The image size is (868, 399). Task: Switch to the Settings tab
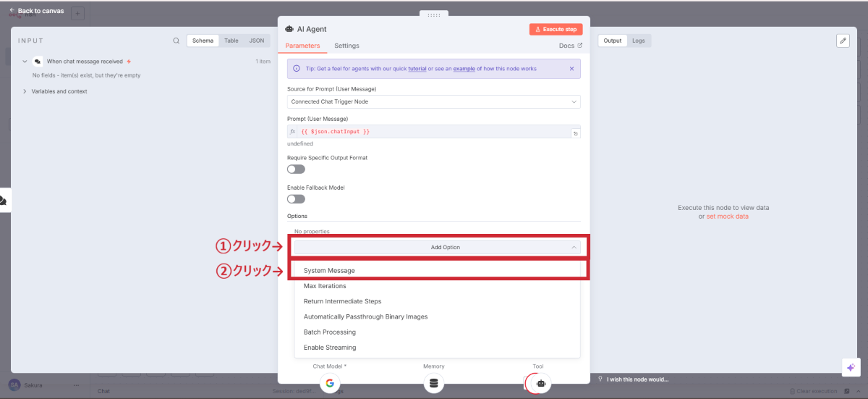[346, 46]
